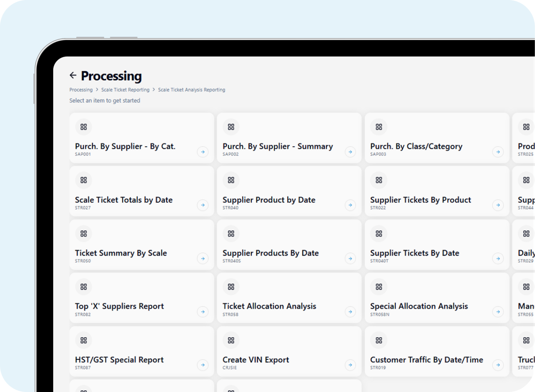
Task: Click the STR019 report code
Action: point(378,368)
